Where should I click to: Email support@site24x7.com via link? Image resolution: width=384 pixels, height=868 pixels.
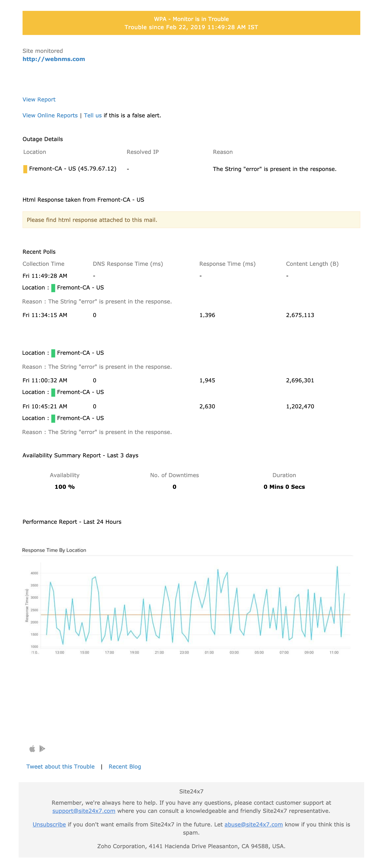click(x=84, y=811)
